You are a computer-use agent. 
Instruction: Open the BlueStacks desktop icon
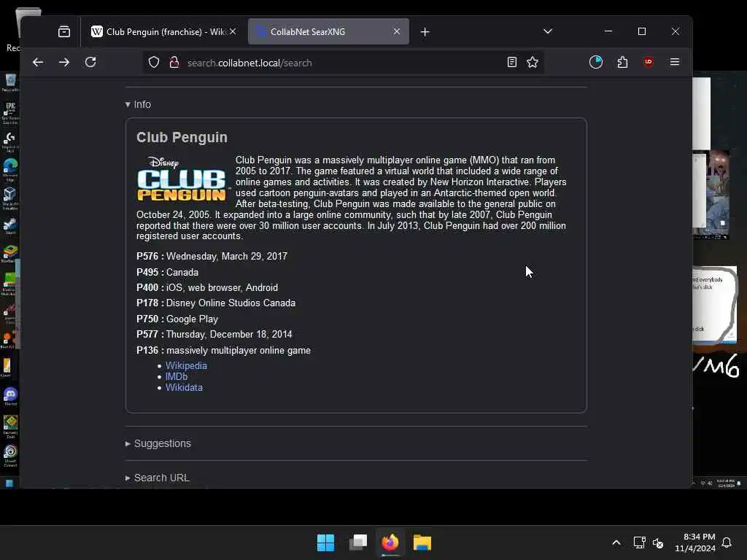10,254
